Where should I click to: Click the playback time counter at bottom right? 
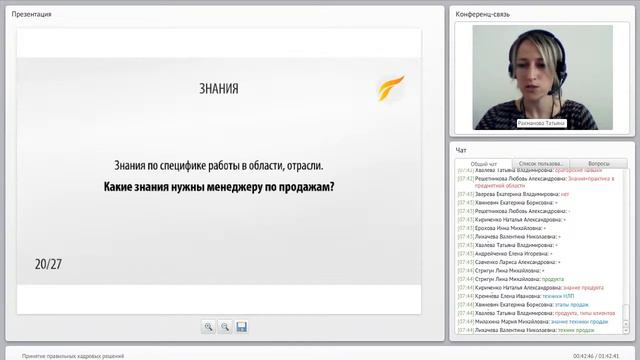[596, 356]
